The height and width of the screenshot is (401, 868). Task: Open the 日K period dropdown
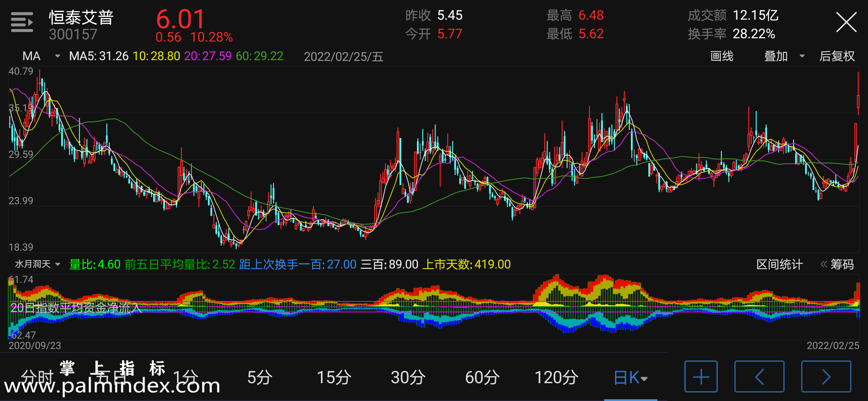(x=631, y=378)
